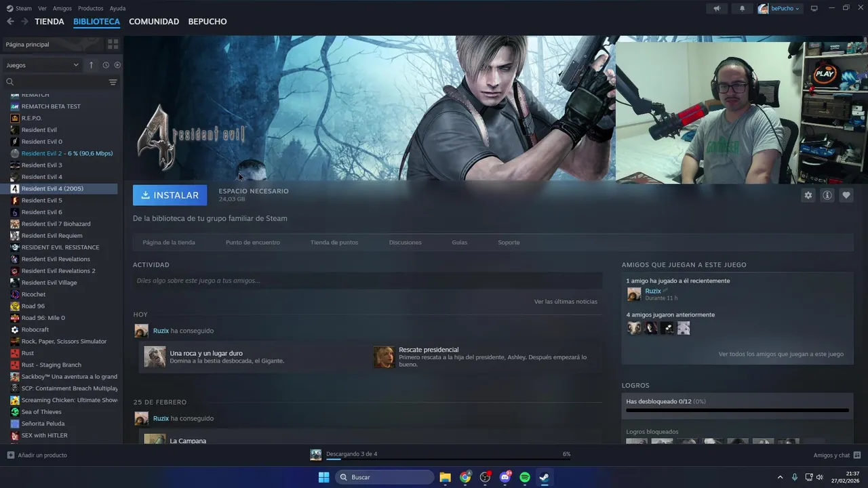Open Discord from the taskbar
This screenshot has width=868, height=488.
coord(505,477)
